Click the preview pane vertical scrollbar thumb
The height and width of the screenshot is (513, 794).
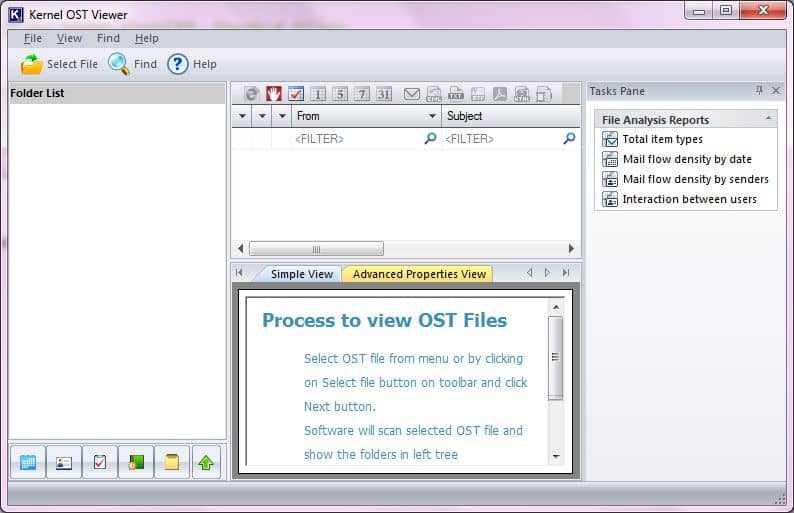(555, 358)
